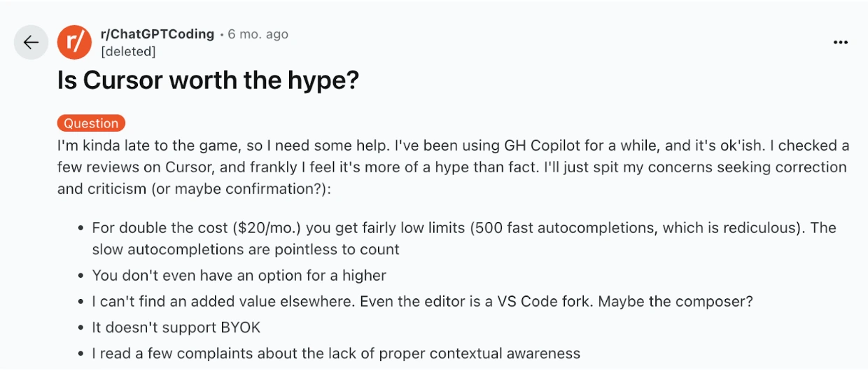Click the "It doesn't support BYOK" bullet
868x371 pixels.
click(x=176, y=327)
